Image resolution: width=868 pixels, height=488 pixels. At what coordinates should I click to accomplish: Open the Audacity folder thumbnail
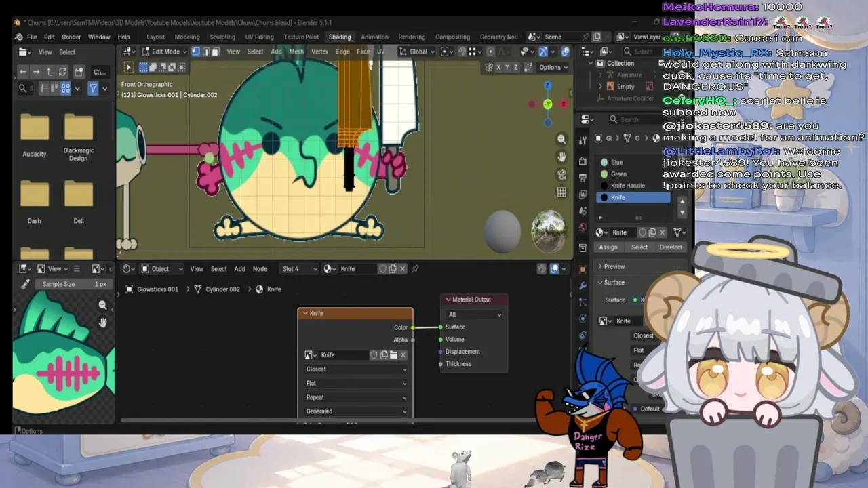pyautogui.click(x=35, y=135)
